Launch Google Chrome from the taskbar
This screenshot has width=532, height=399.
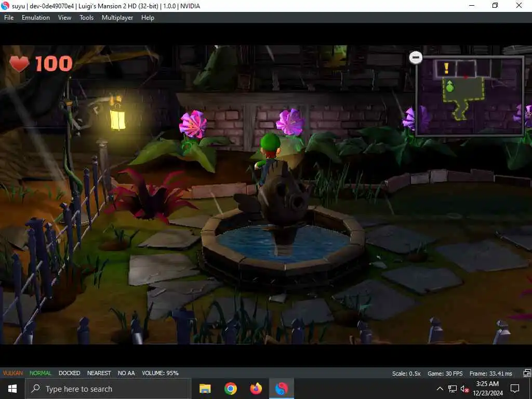[230, 389]
